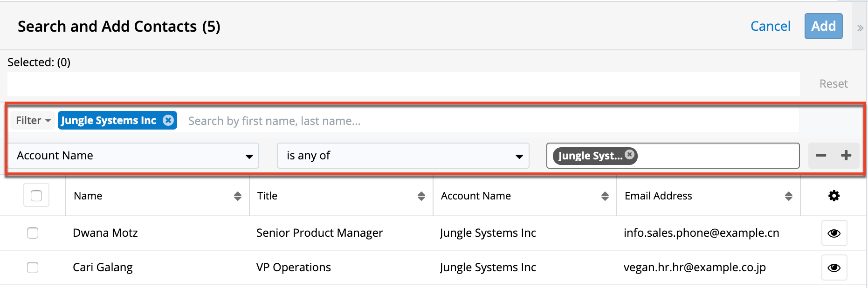
Task: Sort by Name column arrows
Action: point(238,196)
